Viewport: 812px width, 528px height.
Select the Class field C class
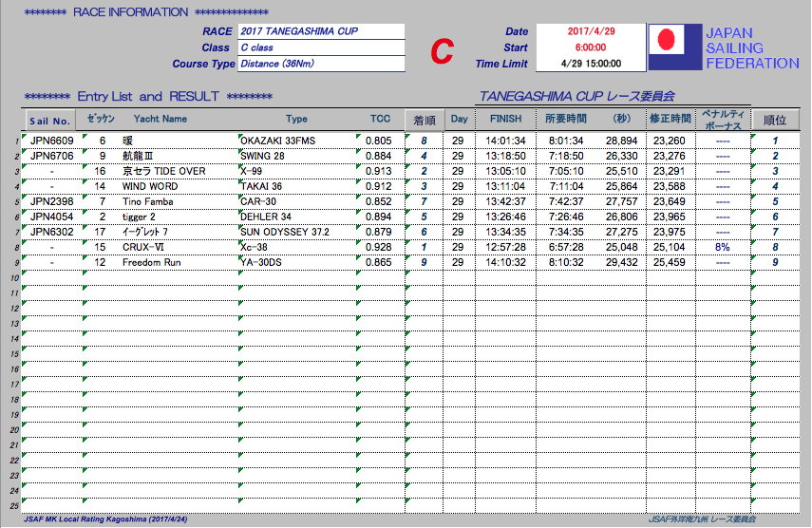pyautogui.click(x=321, y=47)
